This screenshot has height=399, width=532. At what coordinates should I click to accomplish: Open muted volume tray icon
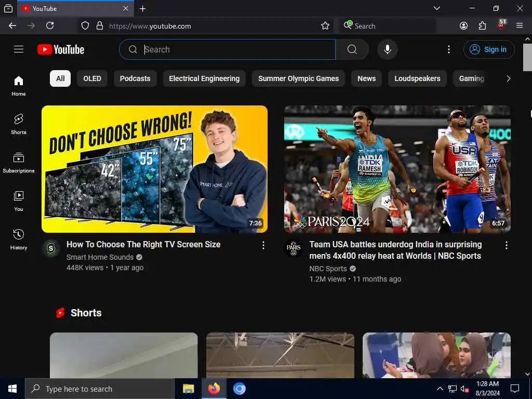coord(465,389)
